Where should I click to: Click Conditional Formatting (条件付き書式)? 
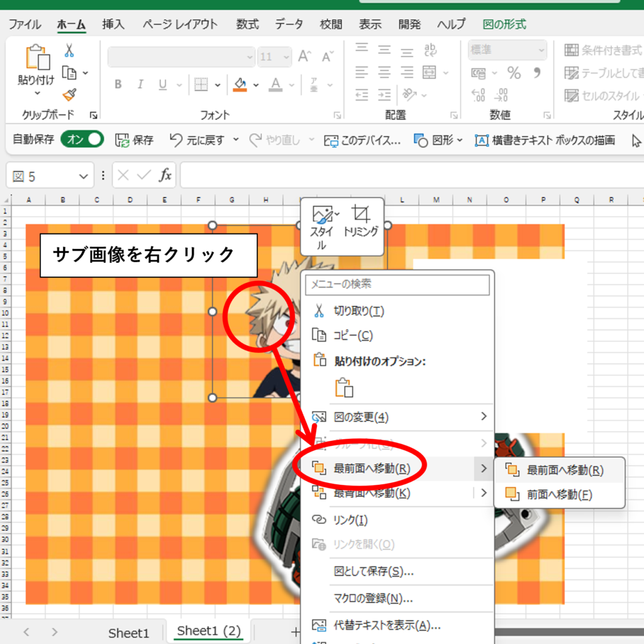click(x=603, y=50)
